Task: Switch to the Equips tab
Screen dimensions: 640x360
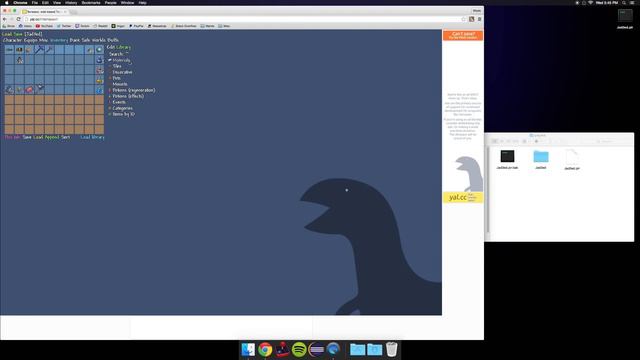Action: (x=30, y=40)
